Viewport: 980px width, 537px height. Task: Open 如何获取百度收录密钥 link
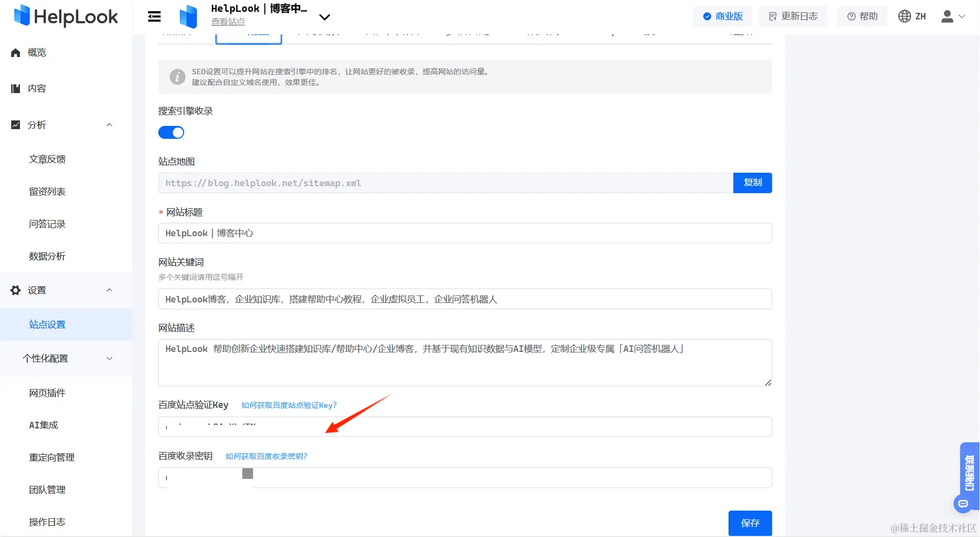(266, 456)
